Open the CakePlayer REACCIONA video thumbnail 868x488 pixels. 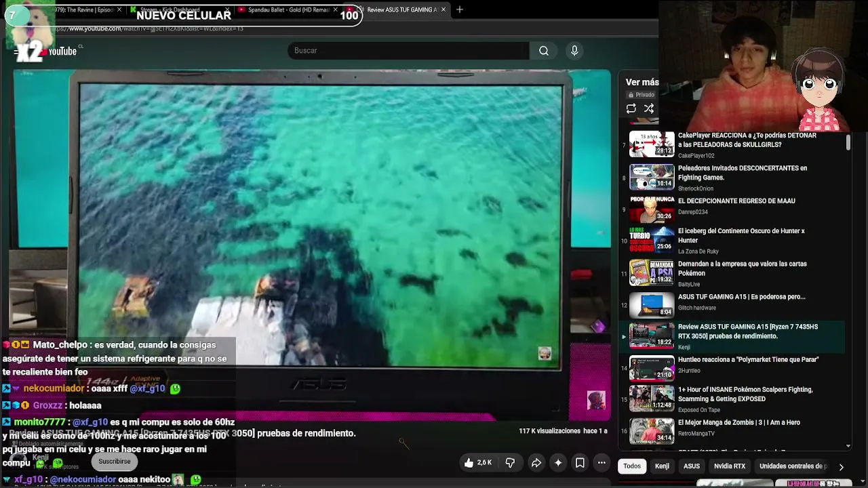[652, 144]
